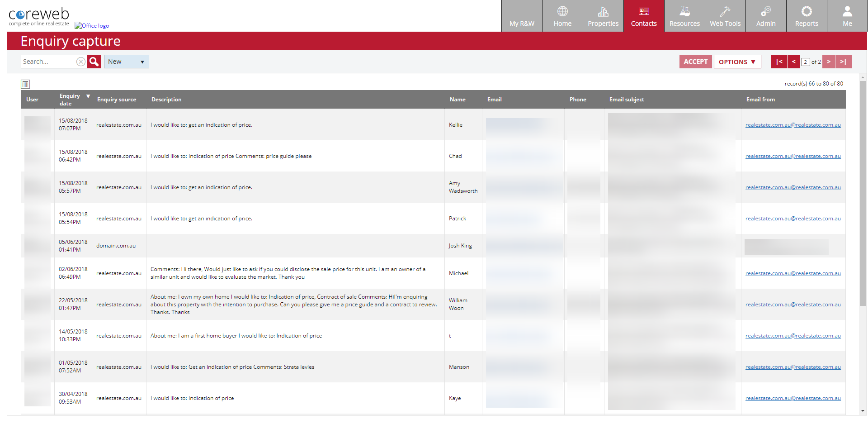Switch to the Properties tab
The width and height of the screenshot is (868, 424).
(x=603, y=16)
